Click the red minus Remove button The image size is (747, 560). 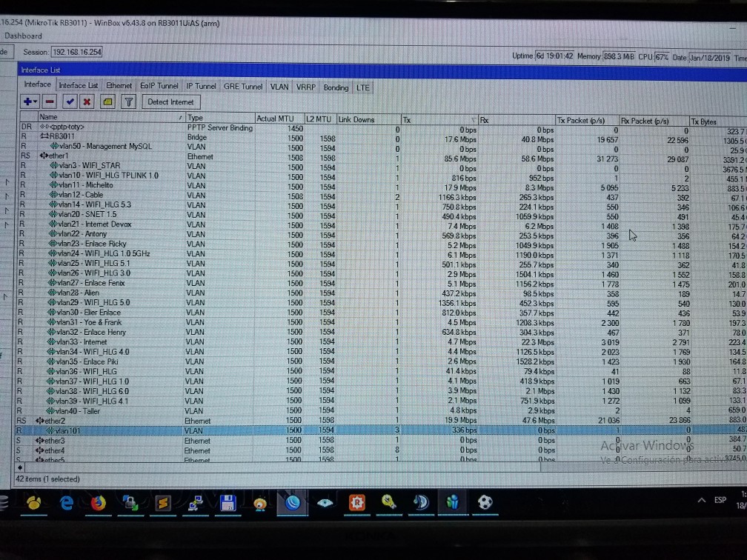[50, 101]
